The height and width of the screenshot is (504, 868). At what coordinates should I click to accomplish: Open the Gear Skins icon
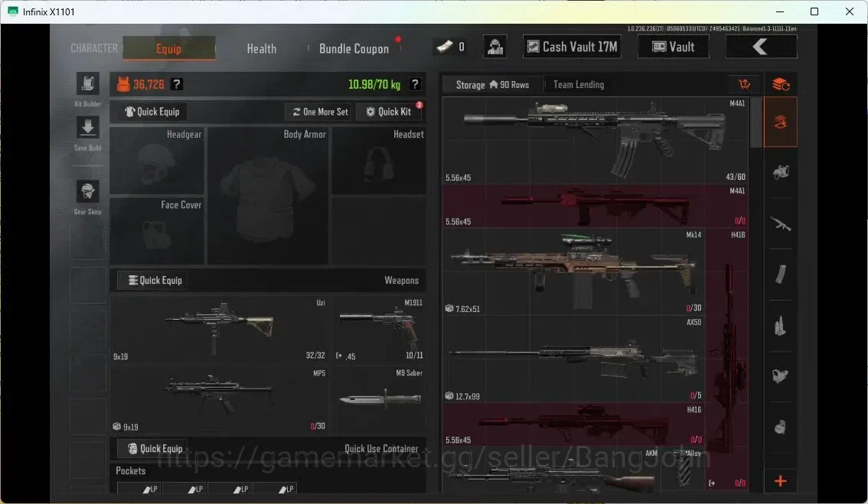coord(87,191)
